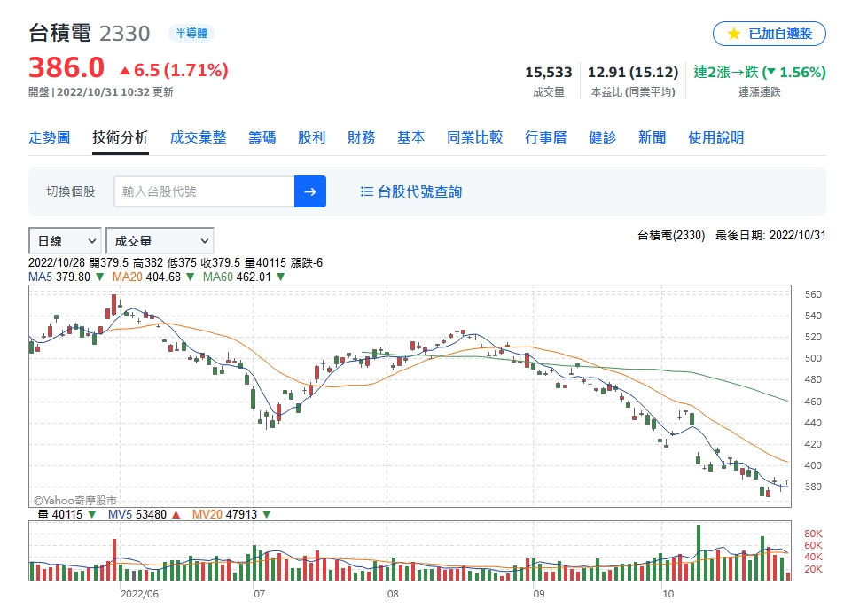Switch to 成交彙整 tab
The height and width of the screenshot is (616, 844).
click(x=198, y=137)
